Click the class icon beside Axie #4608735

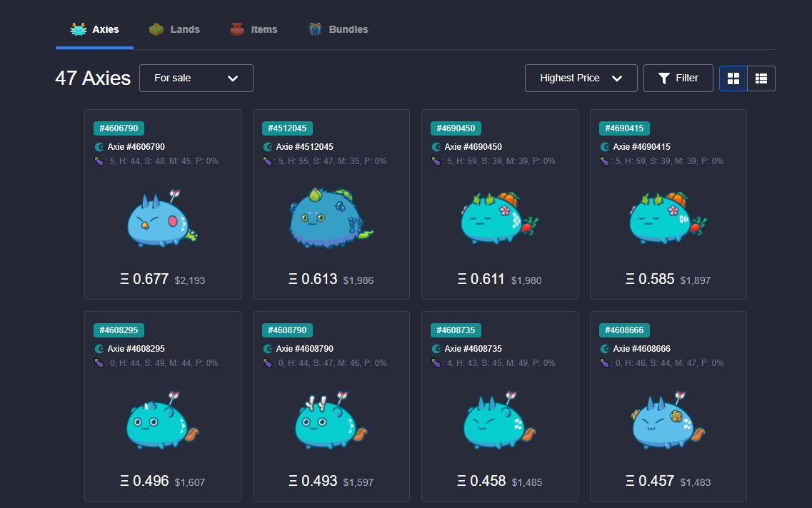(x=436, y=349)
